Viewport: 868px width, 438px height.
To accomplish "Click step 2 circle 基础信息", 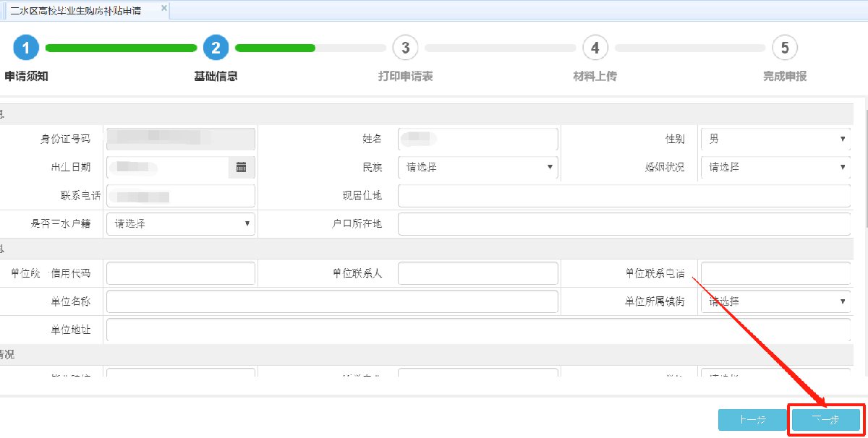I will coord(216,48).
